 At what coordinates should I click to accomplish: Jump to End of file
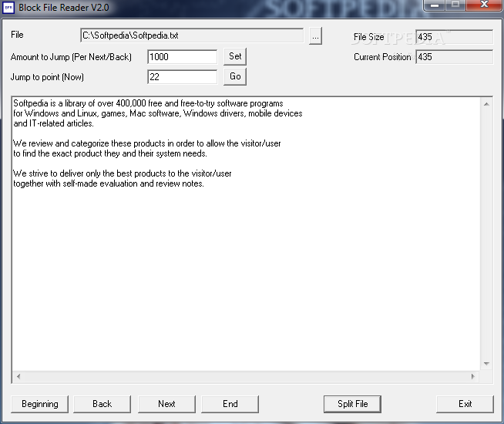[230, 404]
